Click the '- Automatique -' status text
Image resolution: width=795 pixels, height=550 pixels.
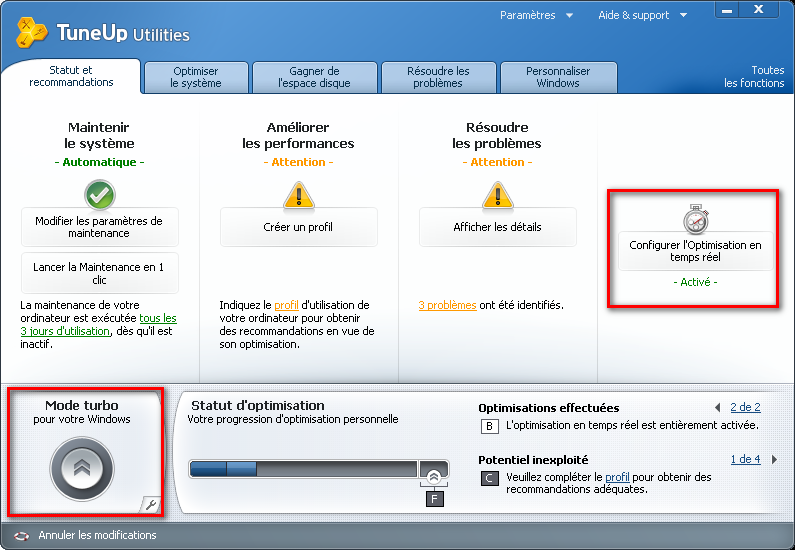pyautogui.click(x=99, y=162)
